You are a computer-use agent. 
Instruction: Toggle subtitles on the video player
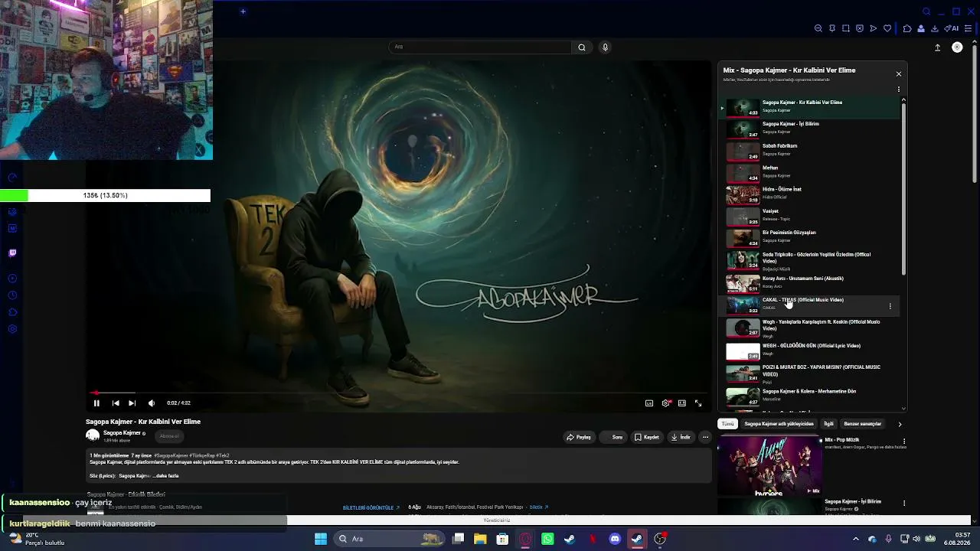[649, 403]
